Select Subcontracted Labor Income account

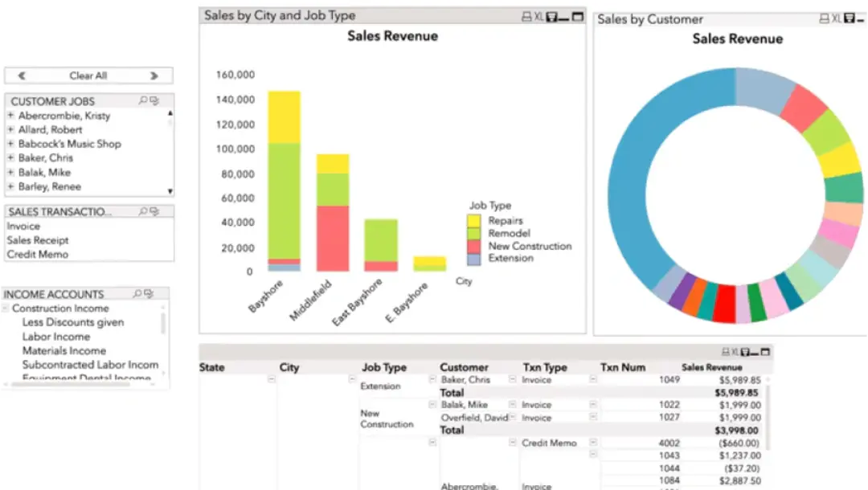tap(90, 365)
